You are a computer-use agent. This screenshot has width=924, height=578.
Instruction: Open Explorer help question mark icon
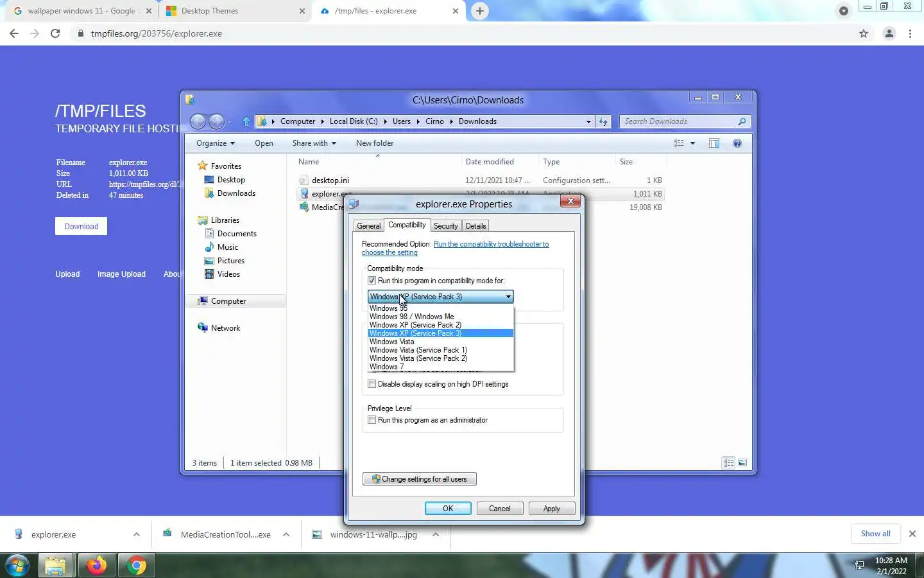coord(737,143)
